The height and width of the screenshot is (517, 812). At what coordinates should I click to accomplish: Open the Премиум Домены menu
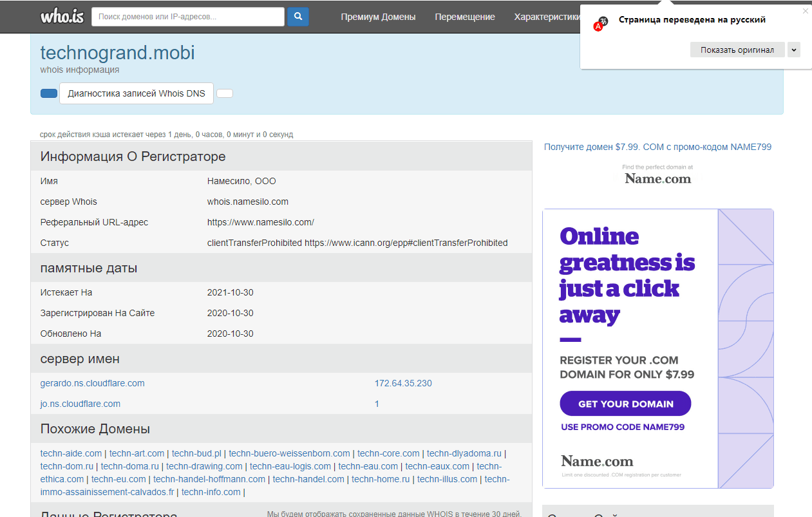coord(378,17)
